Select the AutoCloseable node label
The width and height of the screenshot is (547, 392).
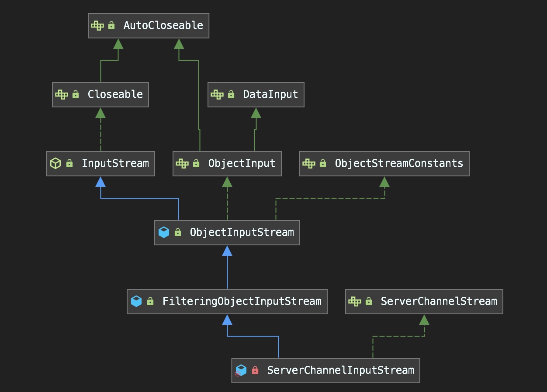point(163,25)
